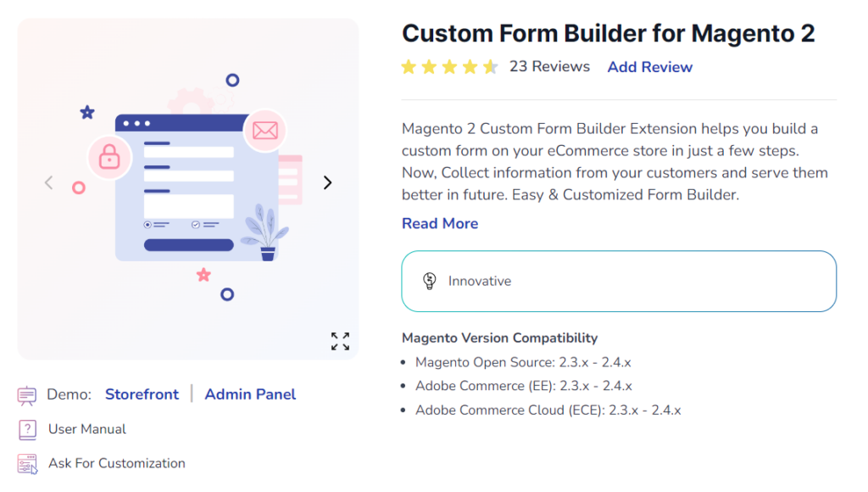Click the Demo monitor icon
This screenshot has width=868, height=492.
tap(26, 394)
